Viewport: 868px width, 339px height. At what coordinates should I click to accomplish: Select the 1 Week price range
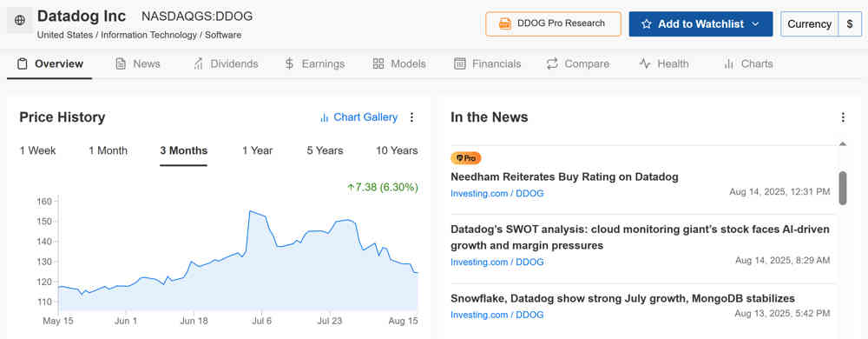[37, 150]
